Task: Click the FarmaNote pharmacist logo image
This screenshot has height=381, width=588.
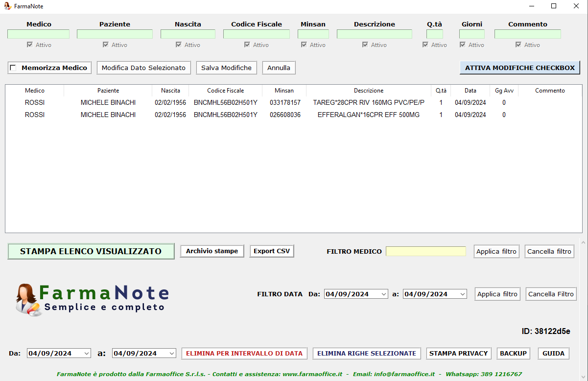Action: pyautogui.click(x=27, y=299)
